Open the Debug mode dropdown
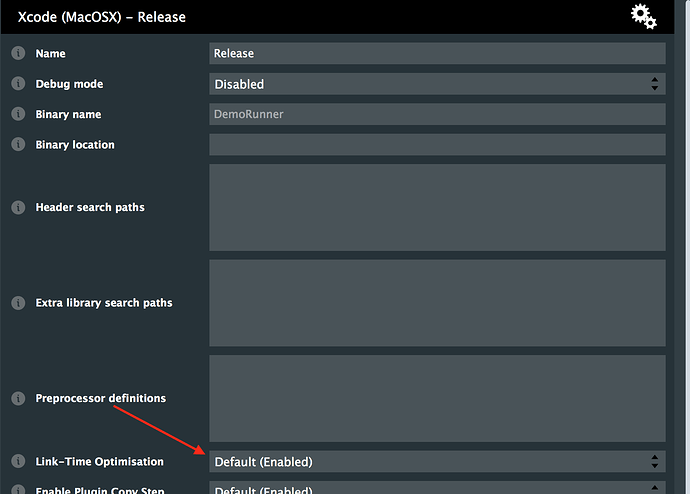This screenshot has width=690, height=494. [437, 84]
